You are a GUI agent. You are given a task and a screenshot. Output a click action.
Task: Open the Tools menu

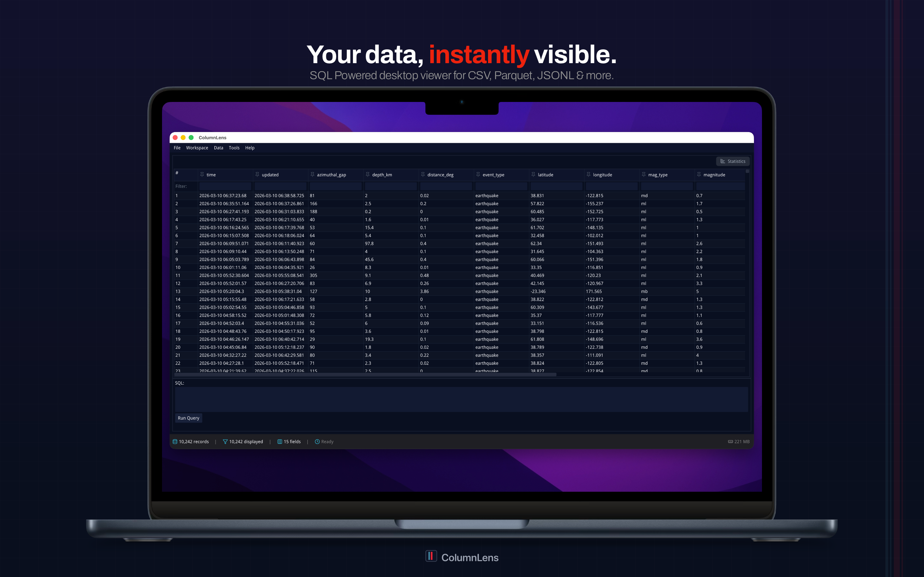tap(234, 148)
